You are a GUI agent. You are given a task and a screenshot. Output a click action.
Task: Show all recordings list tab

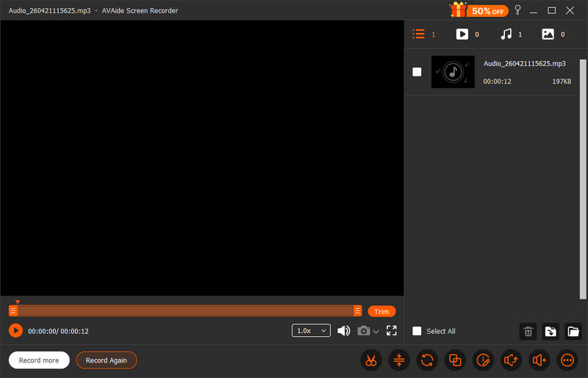tap(424, 34)
